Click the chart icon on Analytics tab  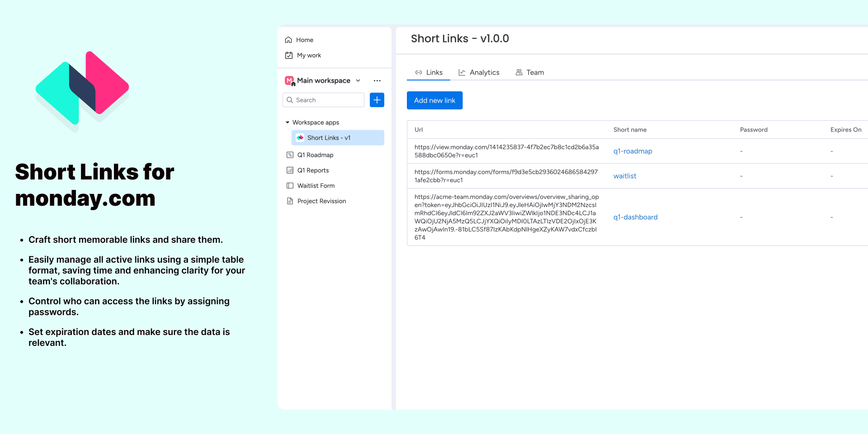point(462,72)
